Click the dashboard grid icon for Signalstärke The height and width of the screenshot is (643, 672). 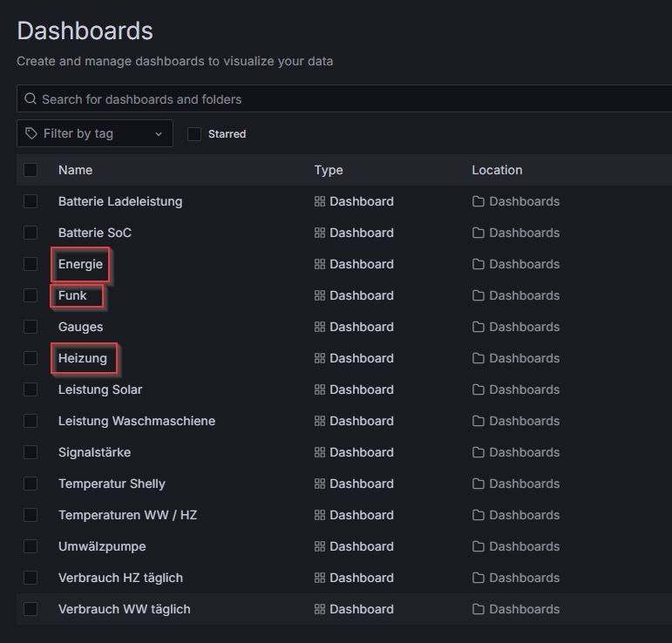(x=320, y=452)
